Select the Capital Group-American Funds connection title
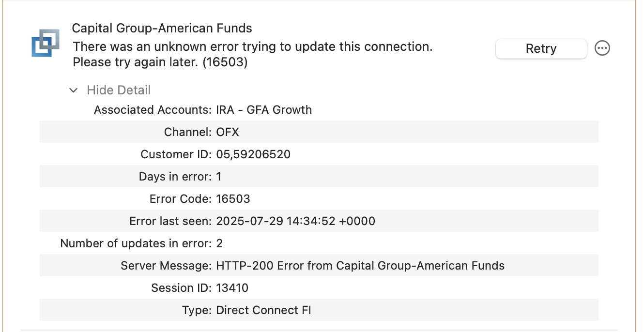This screenshot has height=332, width=644. tap(162, 29)
